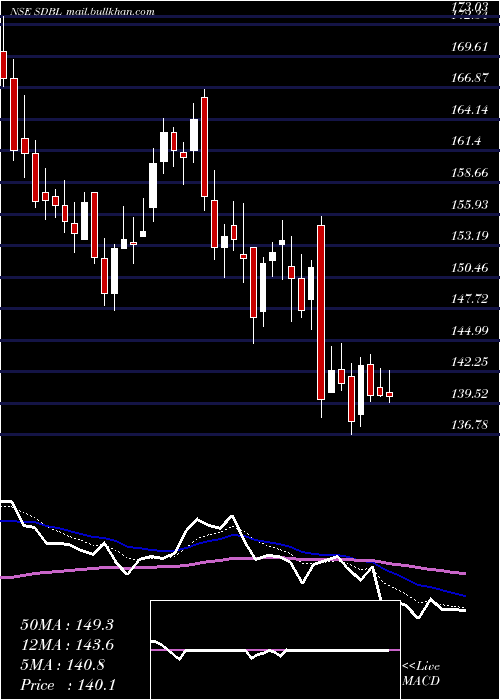500x700 pixels.
Task: Click the 150.46 price axis label
Action: click(x=469, y=268)
